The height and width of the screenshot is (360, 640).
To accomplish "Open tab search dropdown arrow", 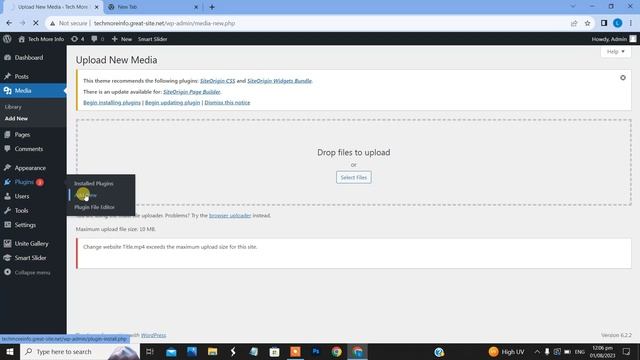I will click(573, 7).
